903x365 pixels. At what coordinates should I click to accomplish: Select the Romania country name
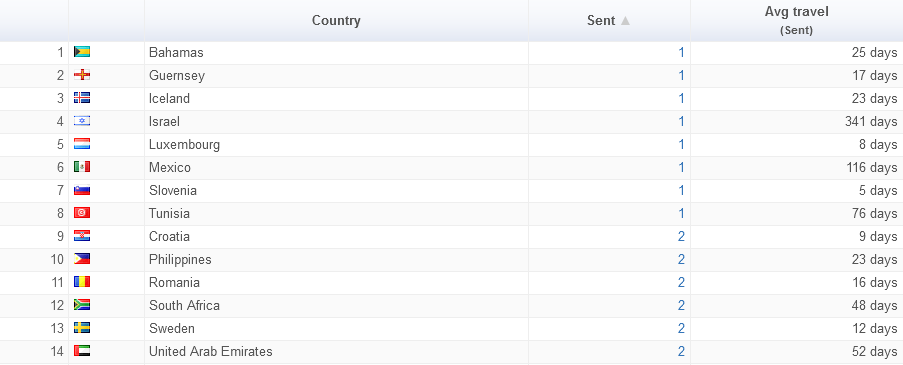pos(174,283)
